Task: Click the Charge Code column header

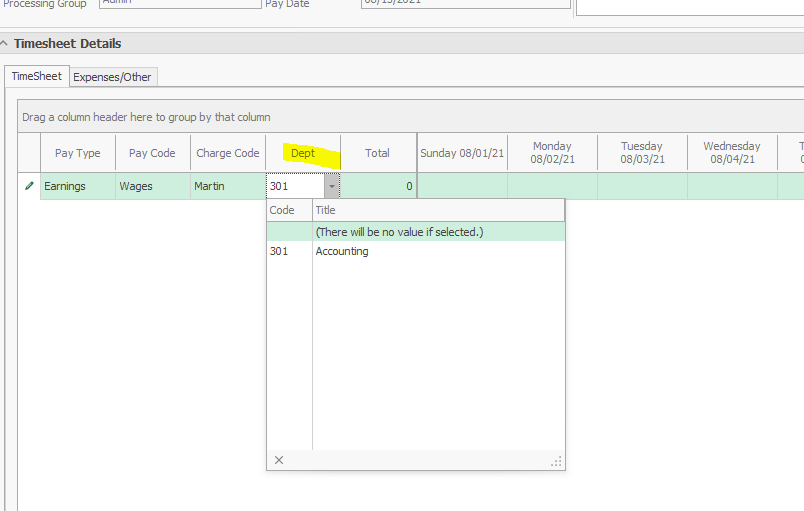Action: point(228,153)
